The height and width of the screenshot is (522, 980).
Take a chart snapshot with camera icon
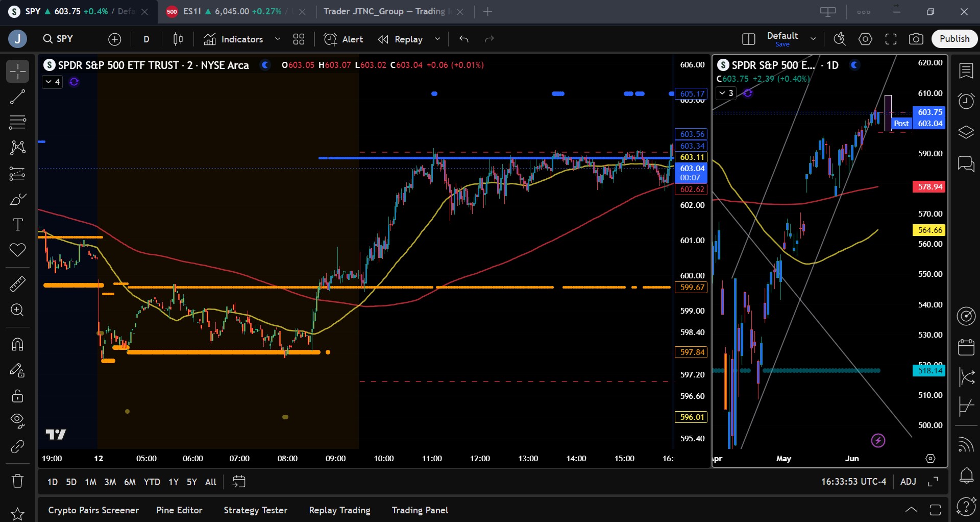916,39
